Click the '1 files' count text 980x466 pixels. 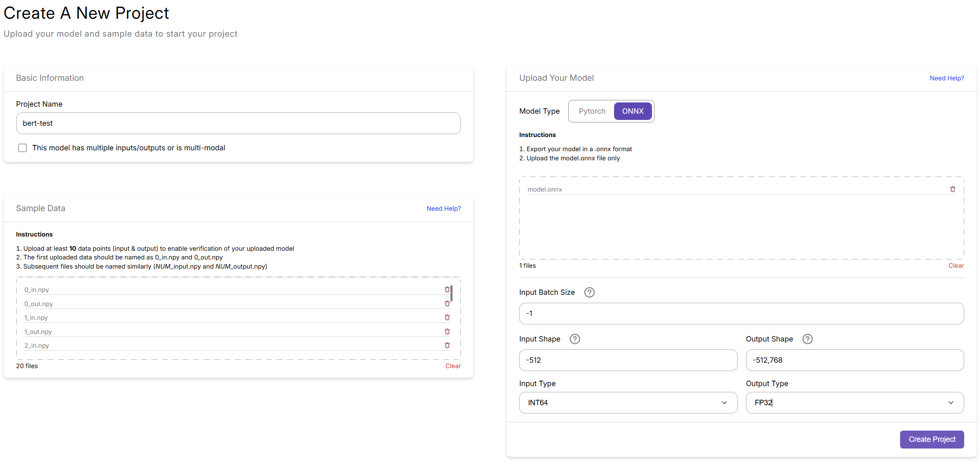[527, 266]
